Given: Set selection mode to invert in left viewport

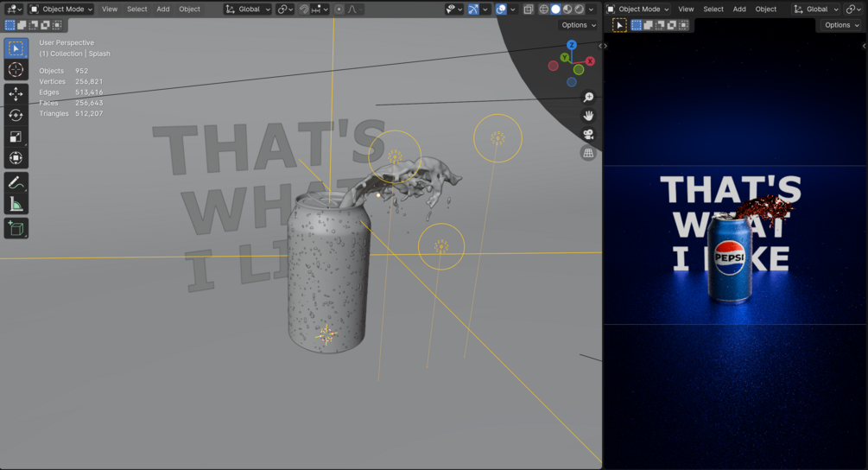Looking at the screenshot, I should pos(45,25).
